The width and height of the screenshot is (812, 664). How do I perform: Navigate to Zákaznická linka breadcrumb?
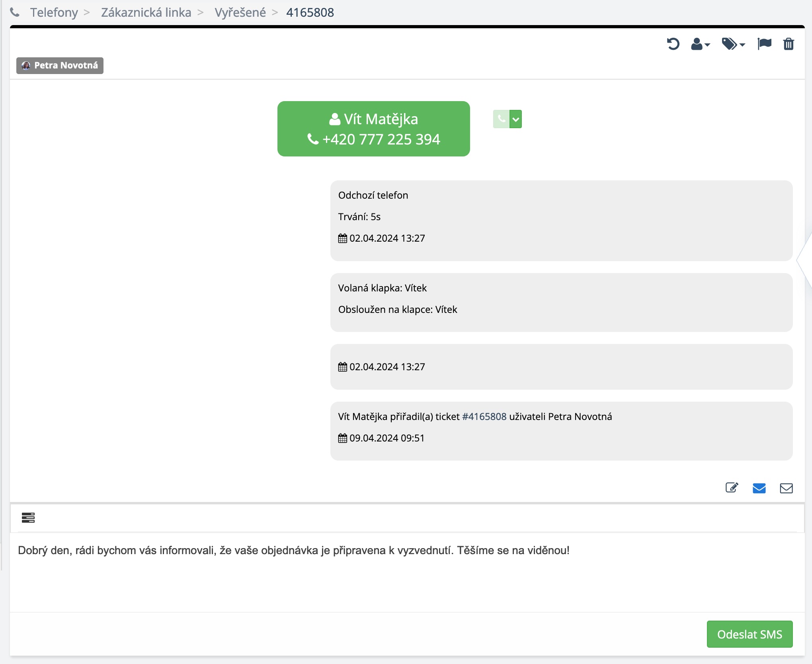146,12
